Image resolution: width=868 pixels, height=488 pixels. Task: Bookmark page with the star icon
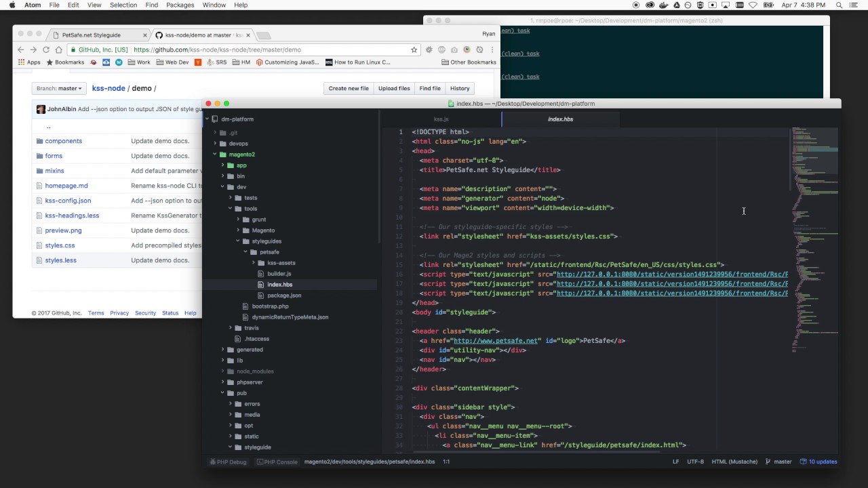coord(414,49)
